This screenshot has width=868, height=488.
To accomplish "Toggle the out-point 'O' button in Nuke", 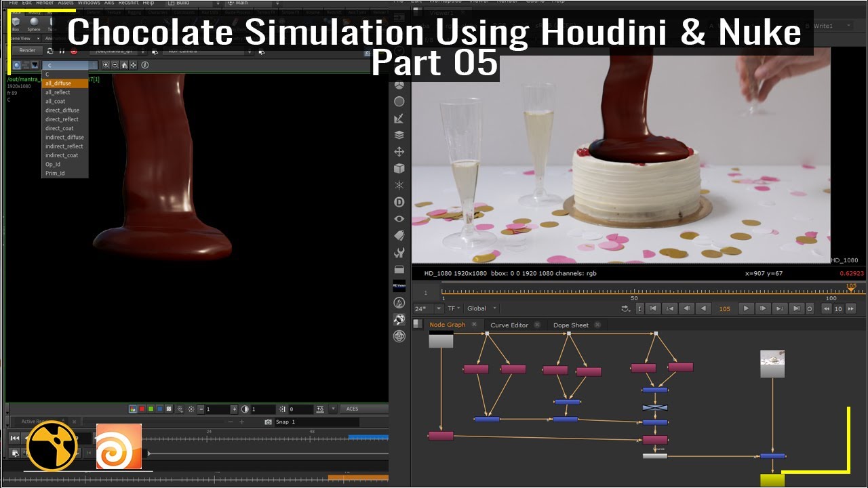I will 810,308.
